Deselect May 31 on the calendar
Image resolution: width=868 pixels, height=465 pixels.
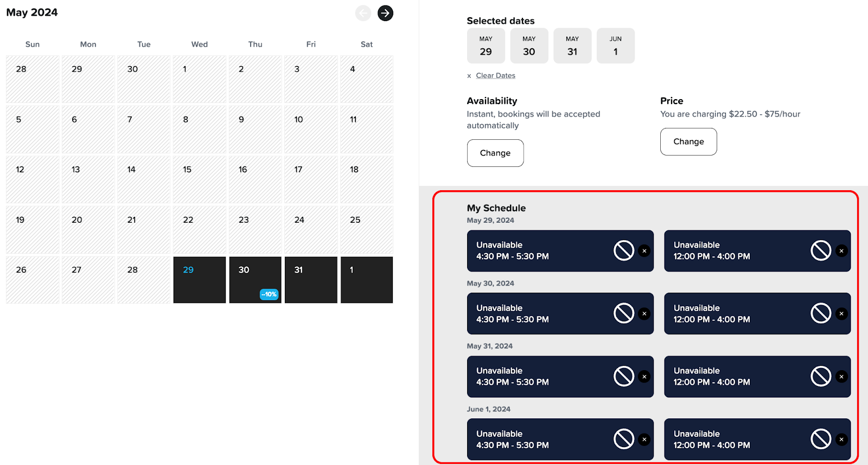tap(311, 280)
